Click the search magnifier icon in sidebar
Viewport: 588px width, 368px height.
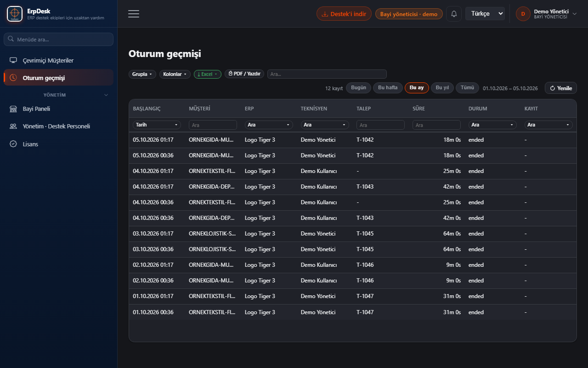click(x=11, y=39)
